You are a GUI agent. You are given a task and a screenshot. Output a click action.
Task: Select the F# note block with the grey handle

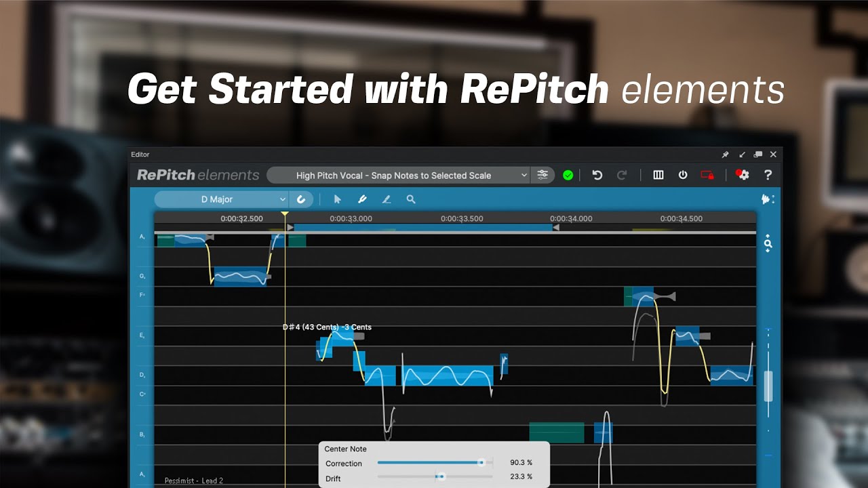click(644, 296)
